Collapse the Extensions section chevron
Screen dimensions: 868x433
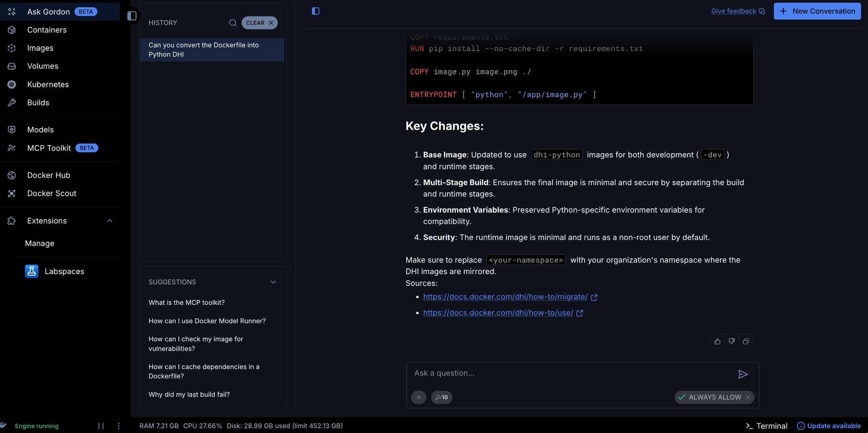pyautogui.click(x=110, y=221)
